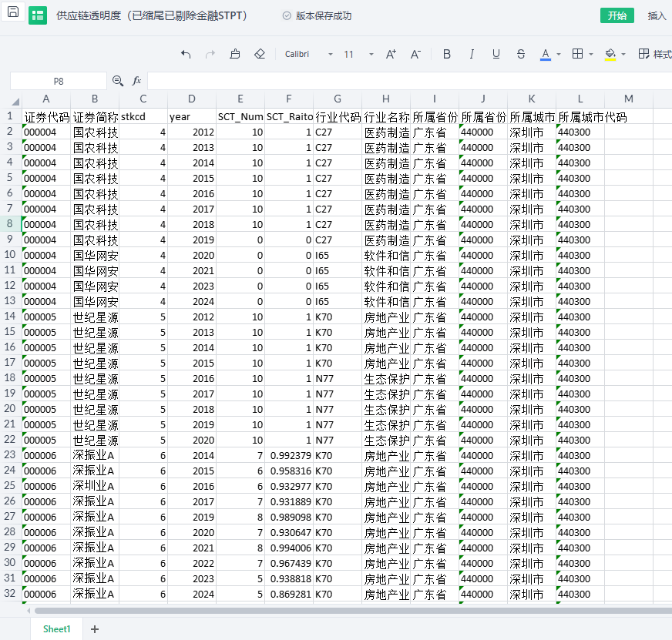The image size is (672, 640).
Task: Click cell I65 in row 13
Action: tap(338, 302)
